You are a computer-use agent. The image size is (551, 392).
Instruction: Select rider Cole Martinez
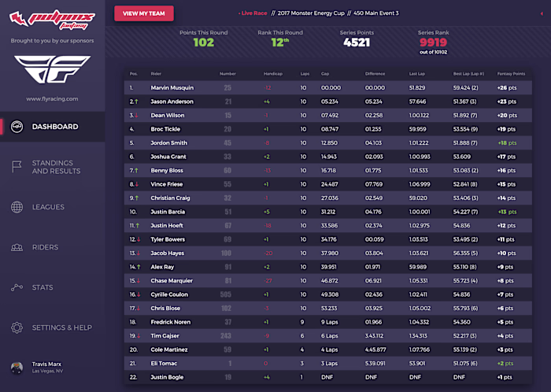(x=169, y=349)
